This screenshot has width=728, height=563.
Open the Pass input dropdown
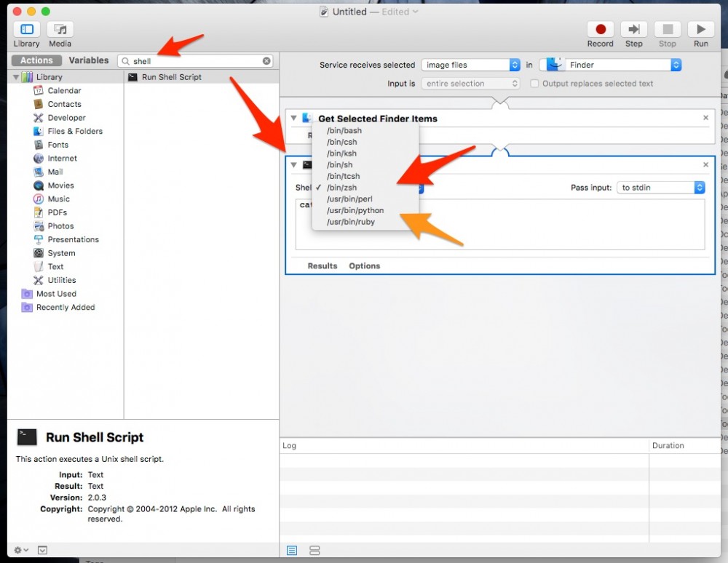660,187
